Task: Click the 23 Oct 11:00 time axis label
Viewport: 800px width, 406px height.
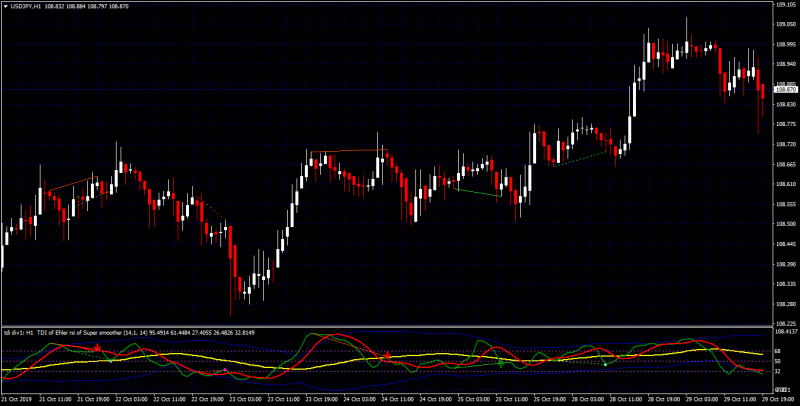Action: (x=283, y=397)
